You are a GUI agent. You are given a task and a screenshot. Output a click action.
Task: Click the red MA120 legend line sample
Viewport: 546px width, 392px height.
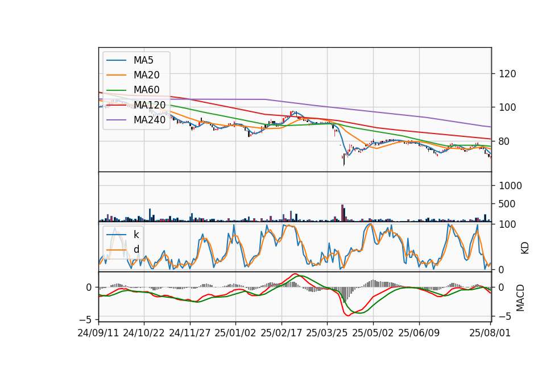pyautogui.click(x=116, y=106)
